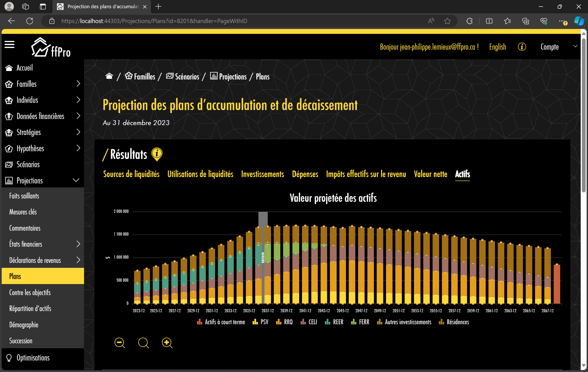Open Scénarios breadcrumb link
This screenshot has height=372, width=588.
click(x=187, y=77)
